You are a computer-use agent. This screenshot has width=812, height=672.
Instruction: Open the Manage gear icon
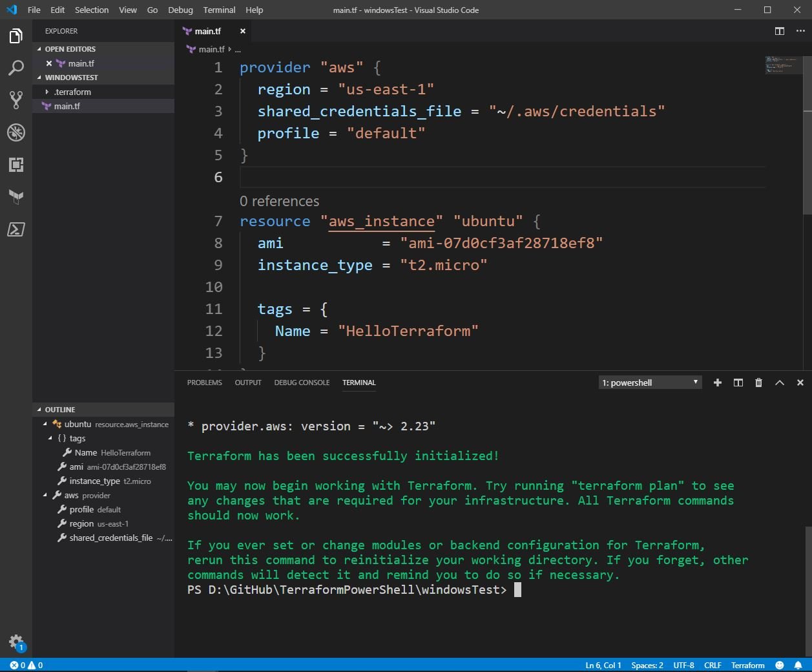(x=16, y=642)
